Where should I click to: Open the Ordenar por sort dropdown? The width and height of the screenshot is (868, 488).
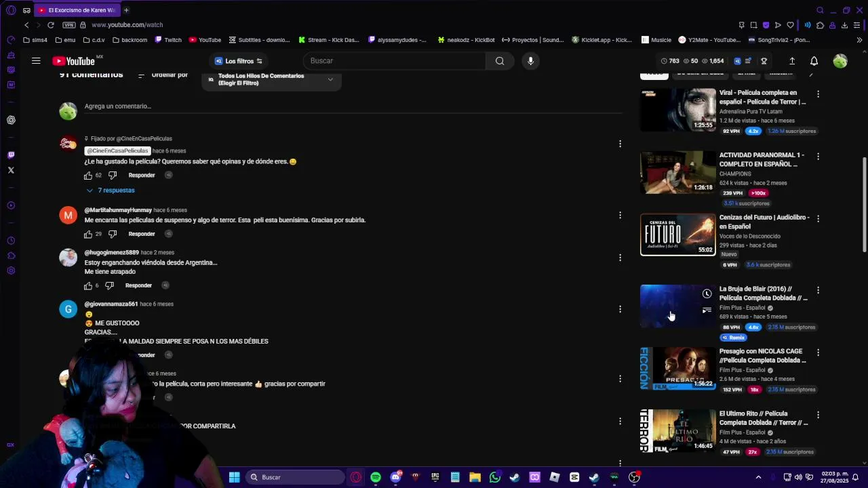pyautogui.click(x=163, y=75)
